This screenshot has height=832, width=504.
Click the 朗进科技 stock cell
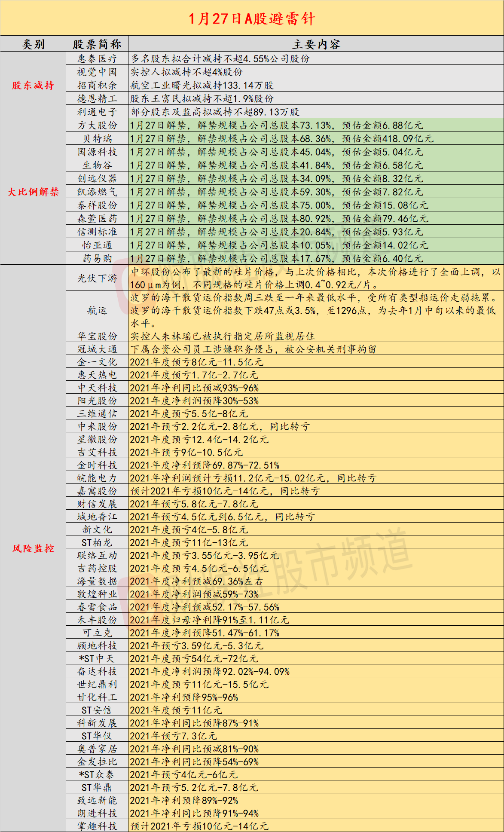(97, 813)
